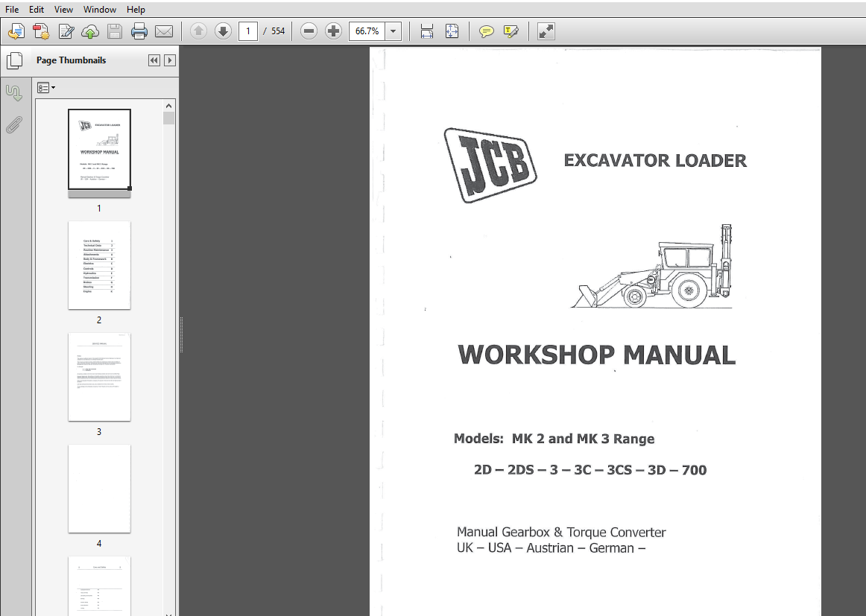The image size is (866, 616).
Task: Go to previous page with up arrow
Action: pyautogui.click(x=198, y=31)
